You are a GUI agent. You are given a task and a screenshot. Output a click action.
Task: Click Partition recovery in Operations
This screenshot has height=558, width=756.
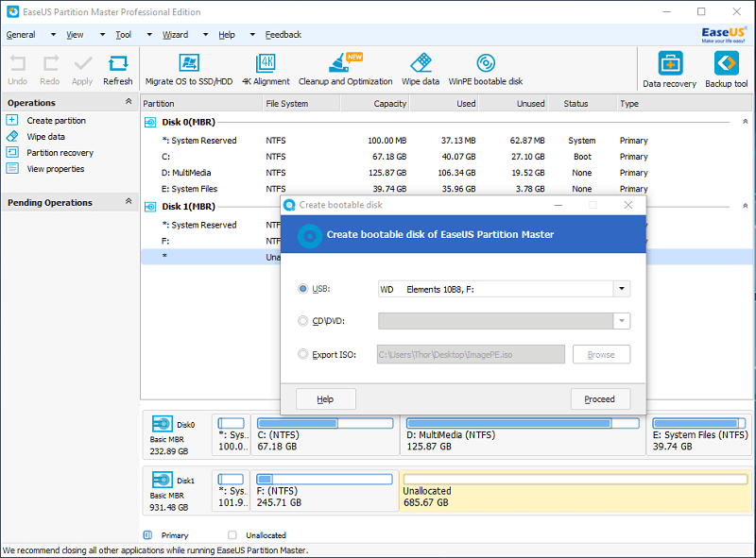[60, 153]
